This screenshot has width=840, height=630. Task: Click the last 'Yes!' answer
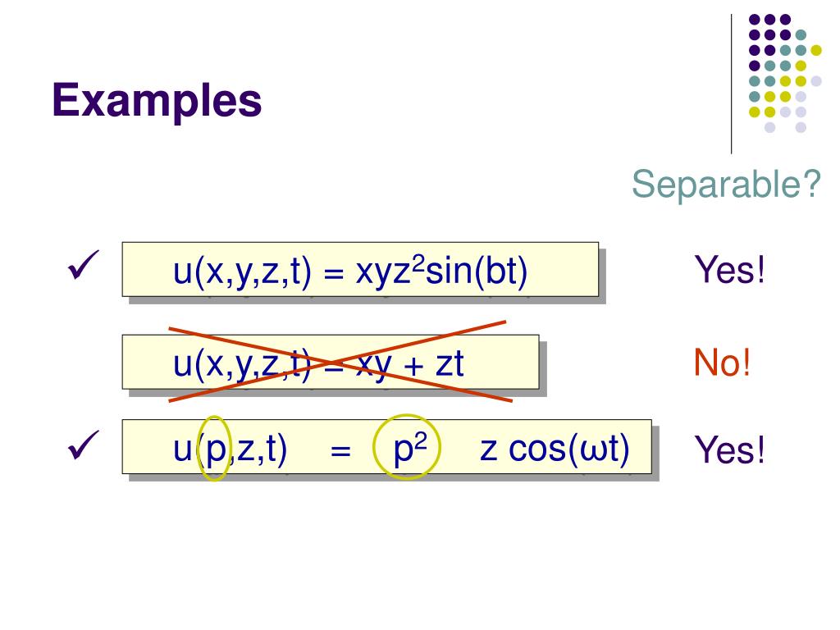(729, 450)
